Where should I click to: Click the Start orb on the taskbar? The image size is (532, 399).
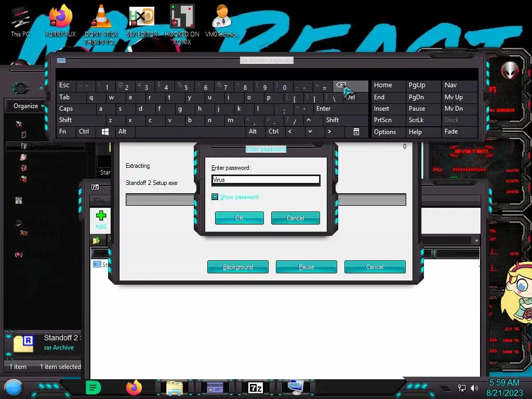click(x=14, y=388)
